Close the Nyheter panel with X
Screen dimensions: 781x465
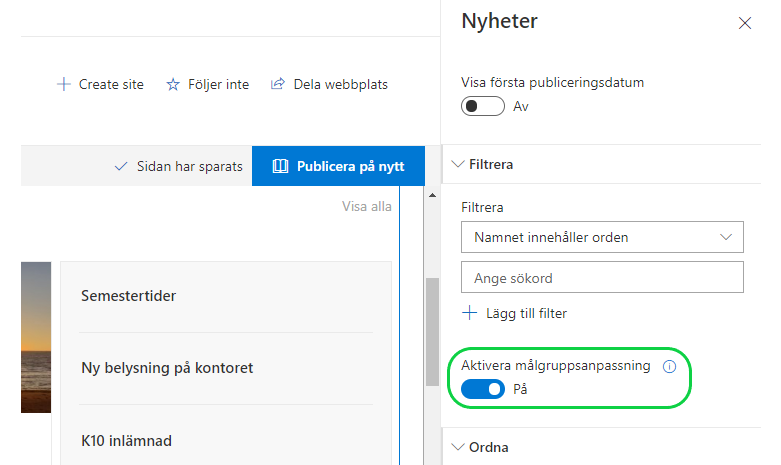744,23
